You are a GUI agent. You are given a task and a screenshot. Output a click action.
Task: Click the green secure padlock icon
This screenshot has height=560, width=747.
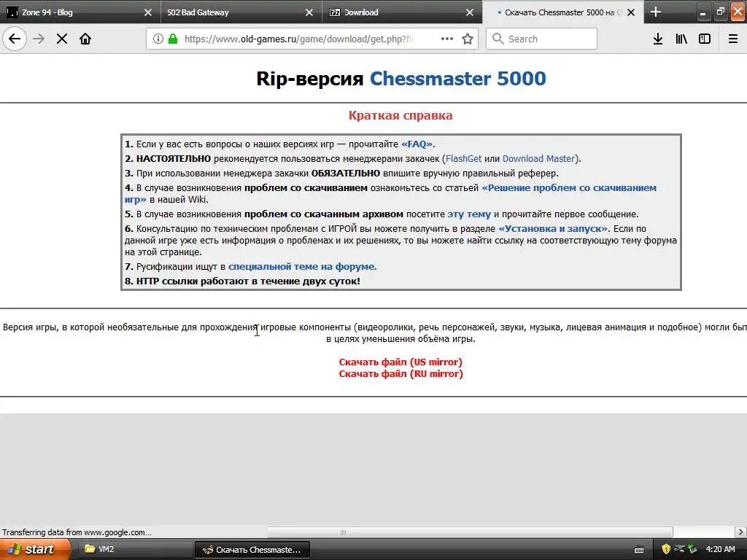(x=173, y=39)
